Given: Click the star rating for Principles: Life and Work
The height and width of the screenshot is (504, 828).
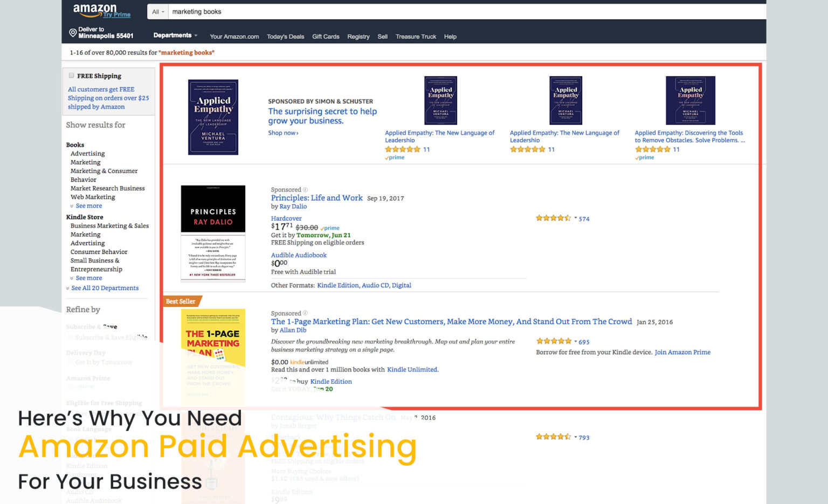Looking at the screenshot, I should point(553,218).
